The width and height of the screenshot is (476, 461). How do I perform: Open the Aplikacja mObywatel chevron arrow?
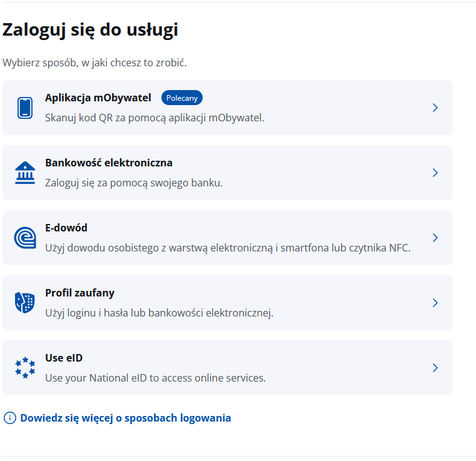[x=435, y=108]
